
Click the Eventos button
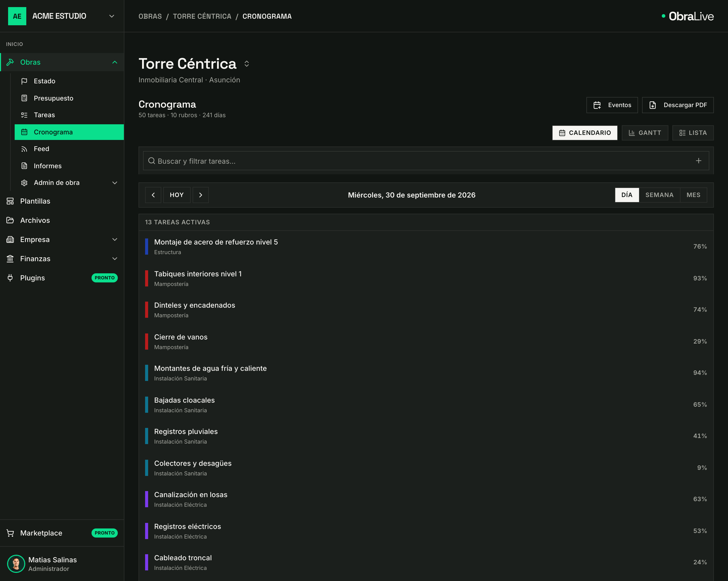point(612,105)
